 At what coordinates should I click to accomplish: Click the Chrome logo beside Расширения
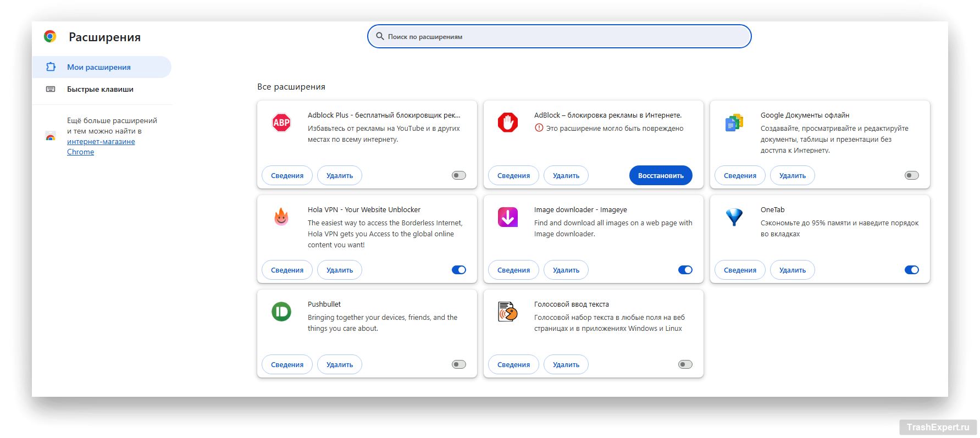coord(50,37)
